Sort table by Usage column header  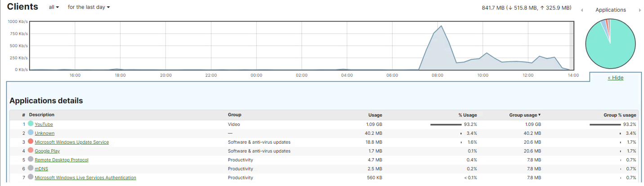point(375,115)
